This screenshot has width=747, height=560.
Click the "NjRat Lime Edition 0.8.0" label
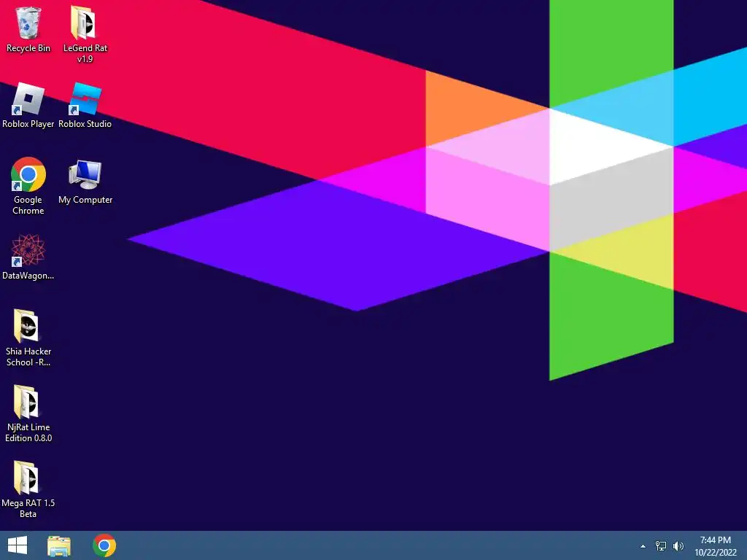click(28, 432)
